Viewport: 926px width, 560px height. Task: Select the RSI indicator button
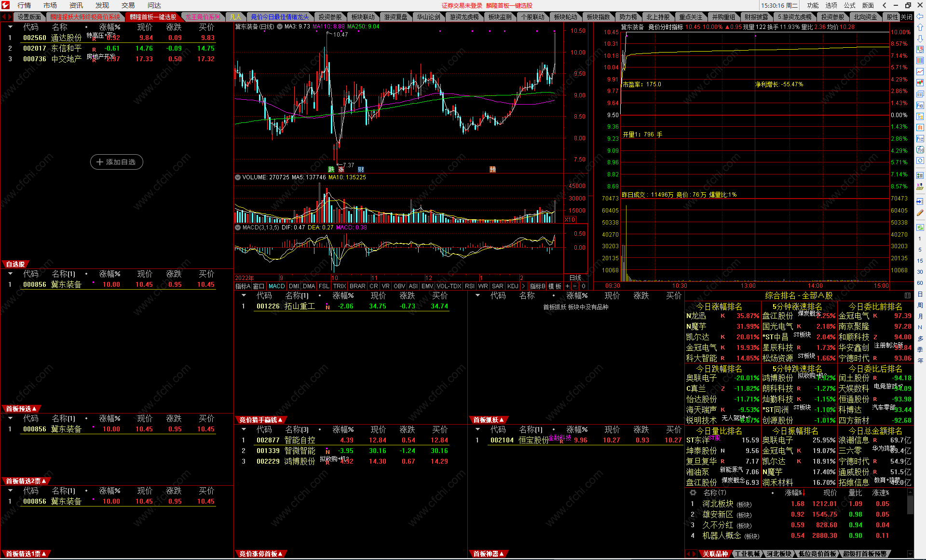click(469, 286)
